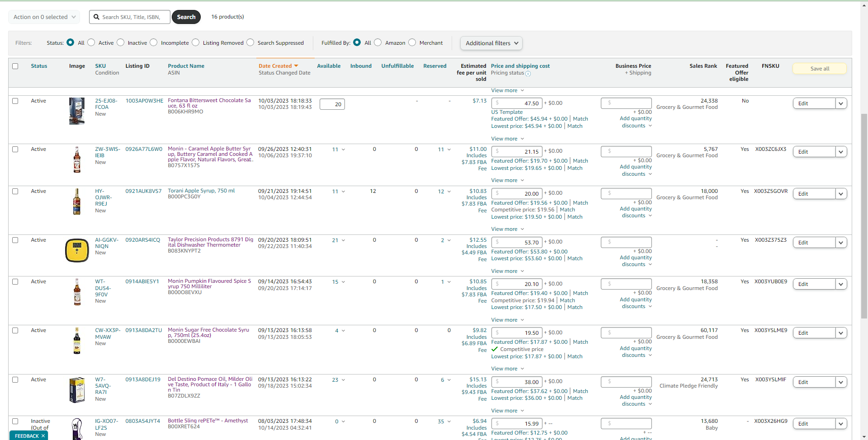Open the Monin Sugar Free Chocolate Syrup image
The image size is (868, 440).
[77, 341]
